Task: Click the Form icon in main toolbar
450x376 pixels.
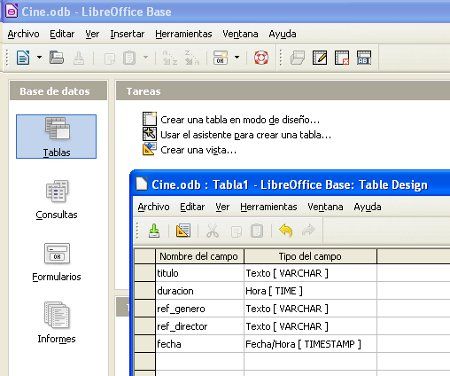Action: 220,58
